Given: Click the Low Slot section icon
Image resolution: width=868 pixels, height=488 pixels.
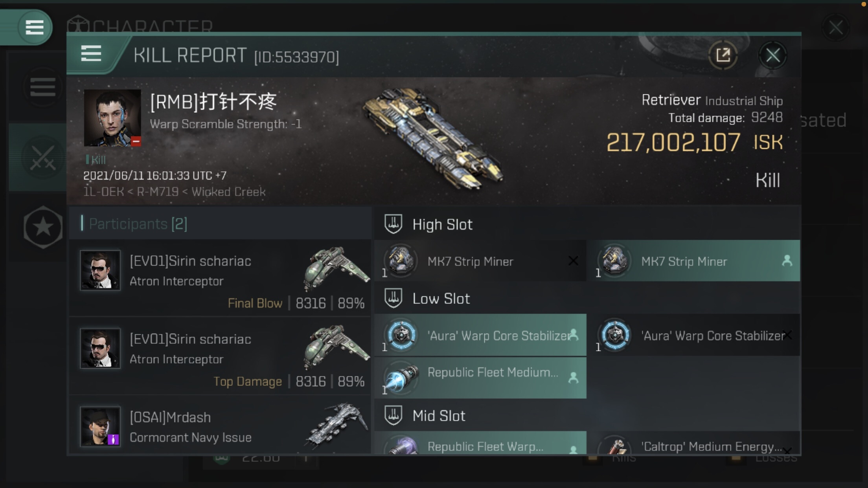Looking at the screenshot, I should point(393,298).
